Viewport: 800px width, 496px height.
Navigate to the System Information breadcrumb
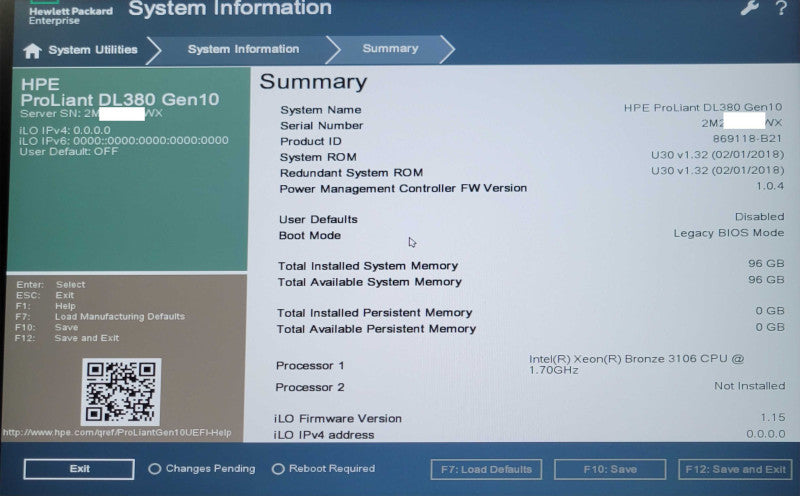tap(243, 49)
